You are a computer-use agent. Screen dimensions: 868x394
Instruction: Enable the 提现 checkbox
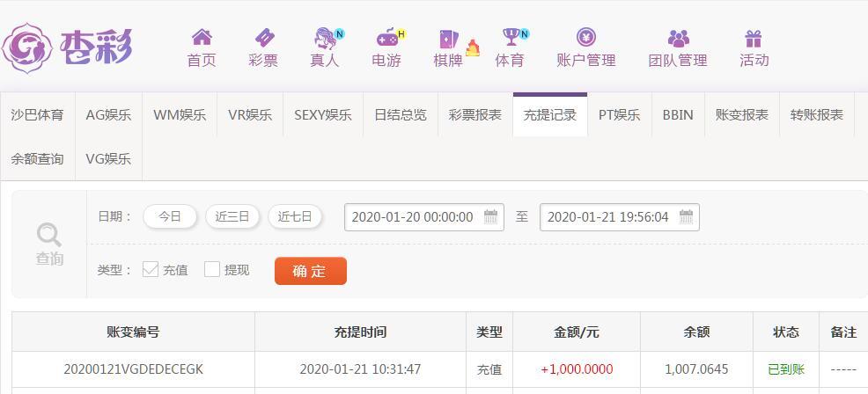click(x=212, y=269)
